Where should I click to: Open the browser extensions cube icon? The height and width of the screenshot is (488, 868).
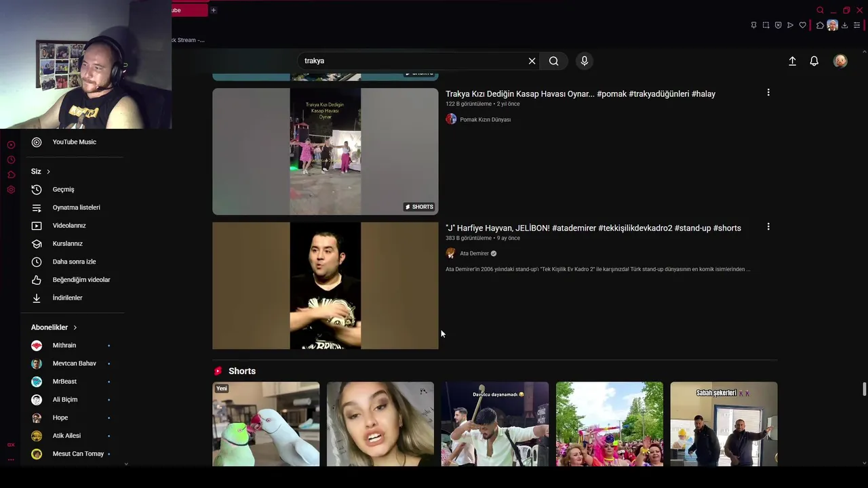820,25
